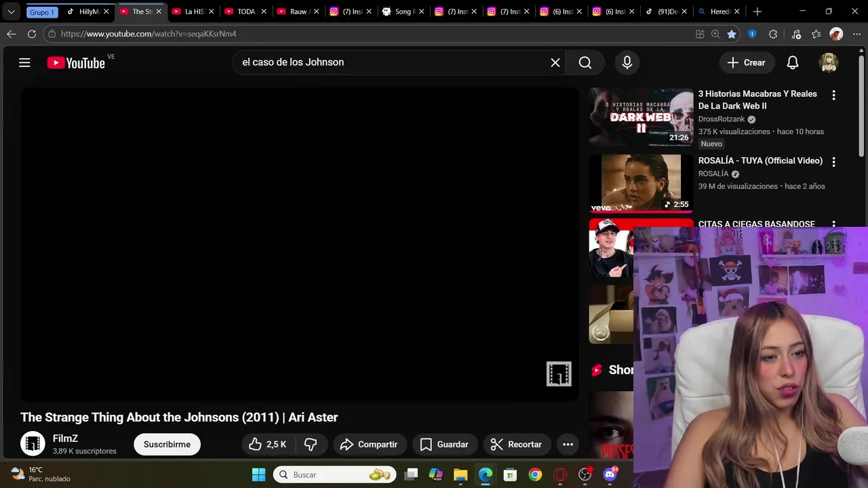Open Google Chrome from the taskbar

pyautogui.click(x=535, y=474)
